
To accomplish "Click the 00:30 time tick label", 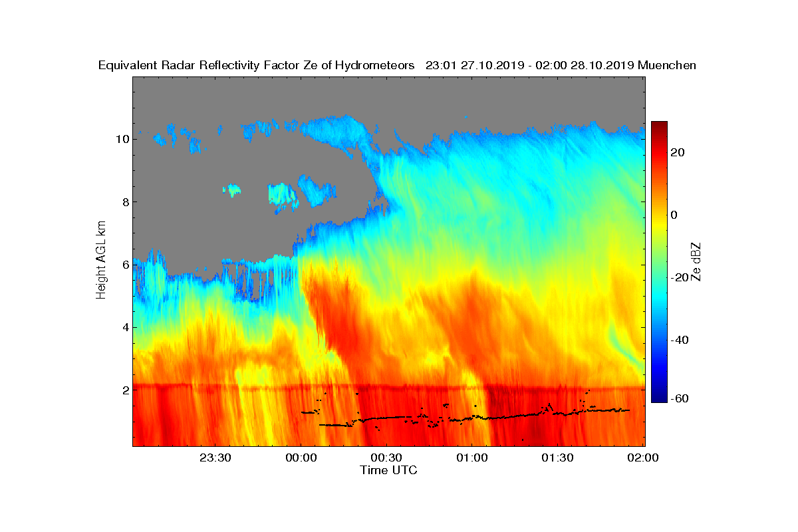I will coord(386,458).
